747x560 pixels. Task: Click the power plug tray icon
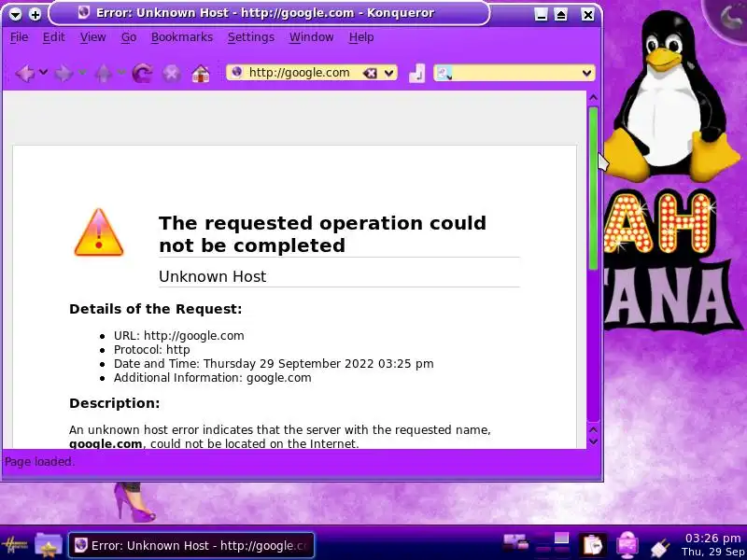tap(660, 548)
